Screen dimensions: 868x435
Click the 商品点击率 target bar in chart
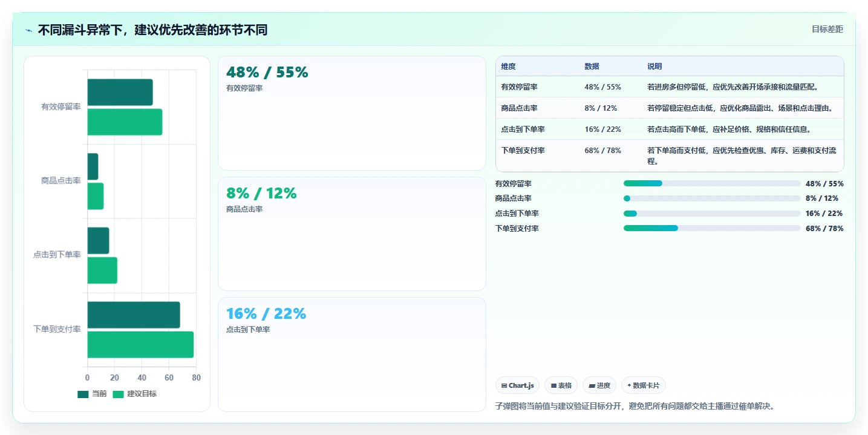point(96,196)
